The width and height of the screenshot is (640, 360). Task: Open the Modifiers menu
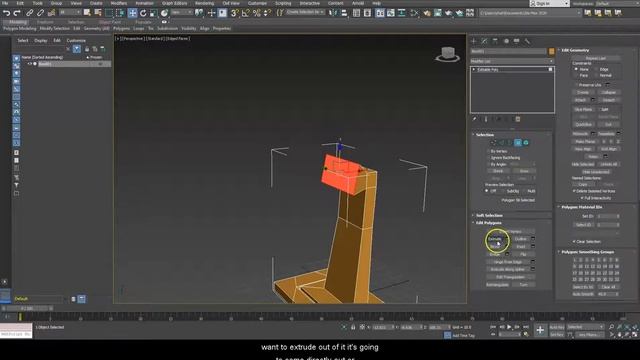(x=118, y=3)
